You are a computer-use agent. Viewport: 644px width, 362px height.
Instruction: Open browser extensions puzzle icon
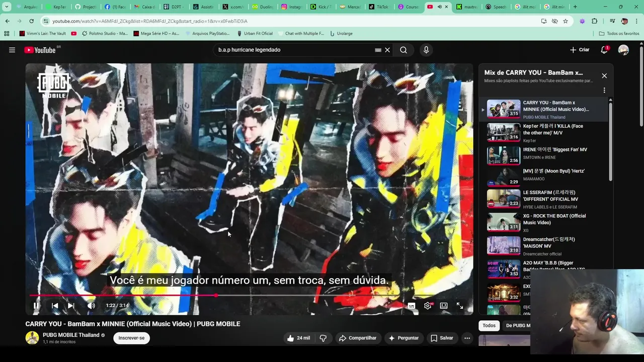tap(595, 21)
